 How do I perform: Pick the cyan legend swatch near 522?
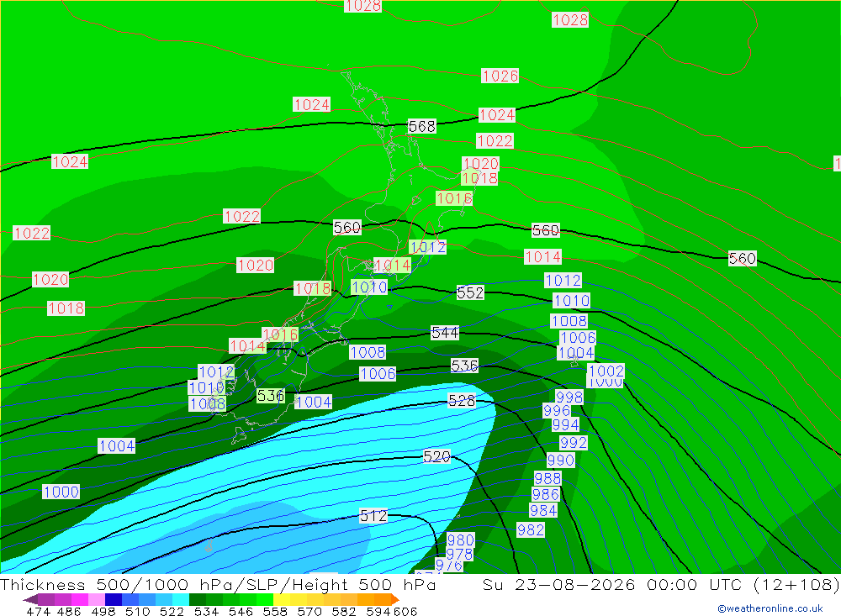coord(181,599)
